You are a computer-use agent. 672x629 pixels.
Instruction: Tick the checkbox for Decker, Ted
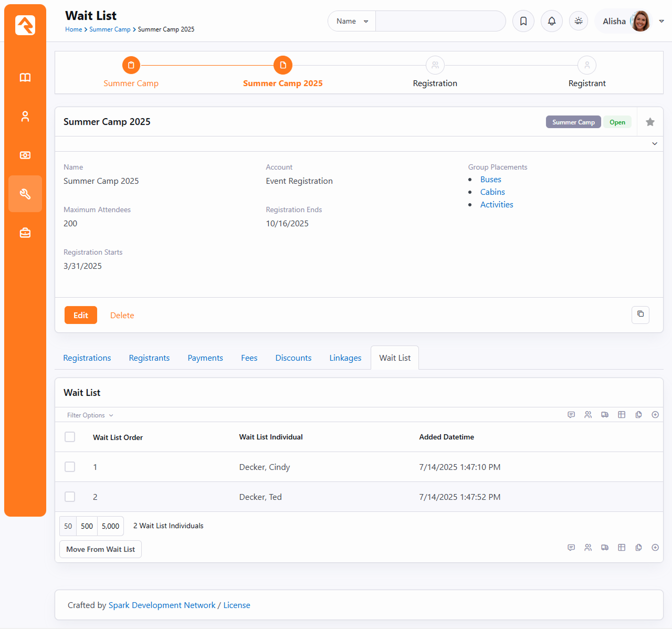(70, 497)
